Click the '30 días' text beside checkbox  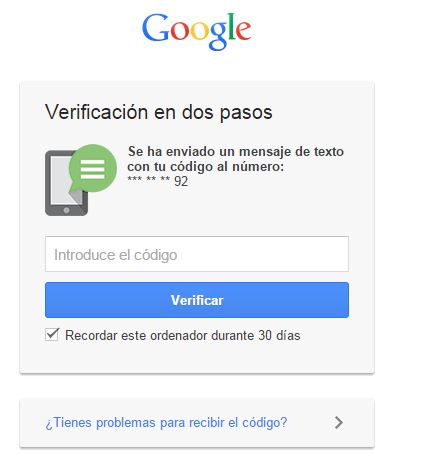(279, 335)
